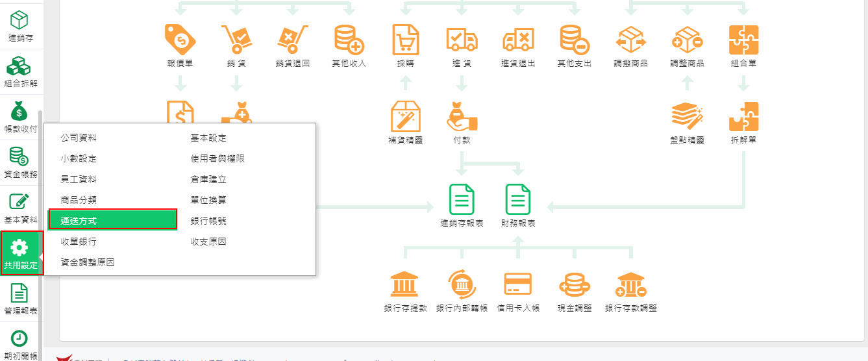Open the 進貨退出 truck icon
868x361 pixels.
pyautogui.click(x=518, y=40)
